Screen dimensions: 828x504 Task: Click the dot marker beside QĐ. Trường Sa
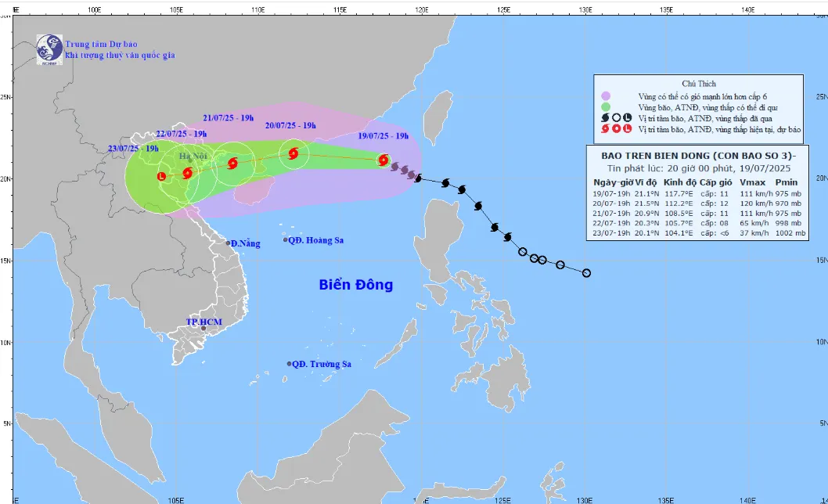(x=290, y=364)
